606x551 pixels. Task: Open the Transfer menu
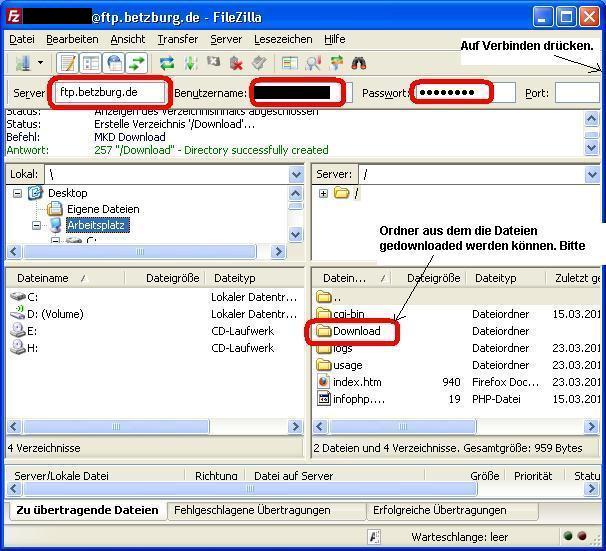[x=178, y=39]
